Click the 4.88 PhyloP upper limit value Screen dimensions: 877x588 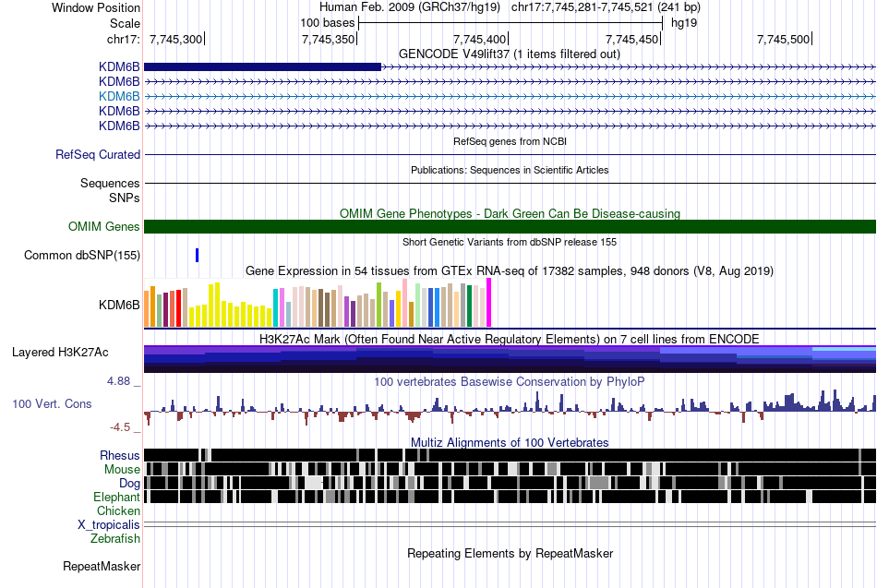click(118, 381)
